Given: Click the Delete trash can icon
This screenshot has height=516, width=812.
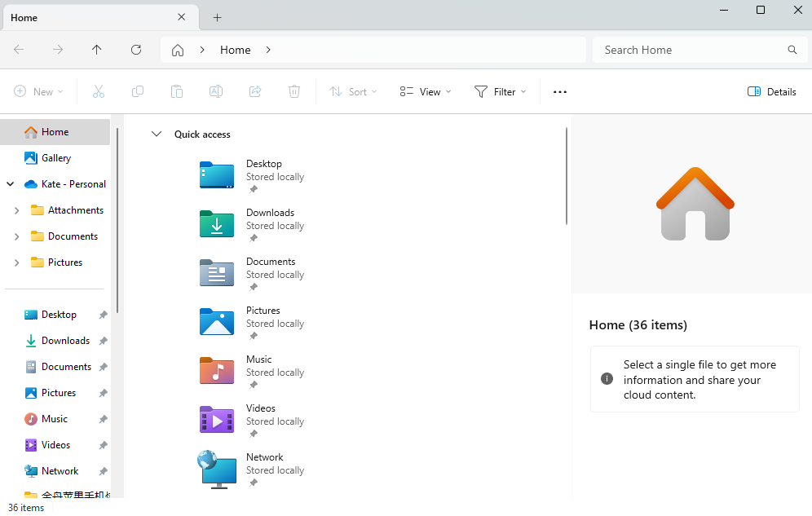Looking at the screenshot, I should click(x=294, y=92).
